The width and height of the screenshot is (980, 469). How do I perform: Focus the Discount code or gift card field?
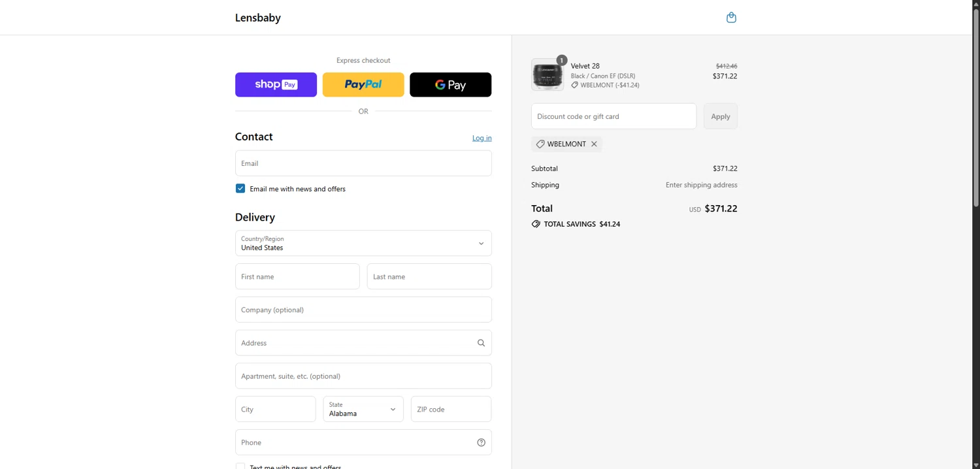pos(613,116)
